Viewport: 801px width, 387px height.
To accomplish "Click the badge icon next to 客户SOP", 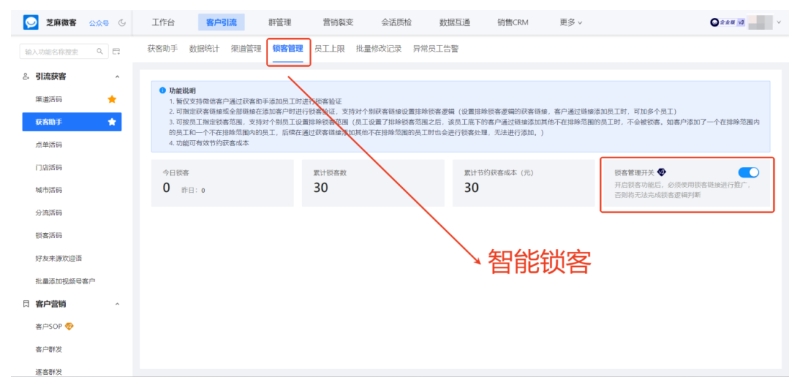I will click(x=69, y=326).
